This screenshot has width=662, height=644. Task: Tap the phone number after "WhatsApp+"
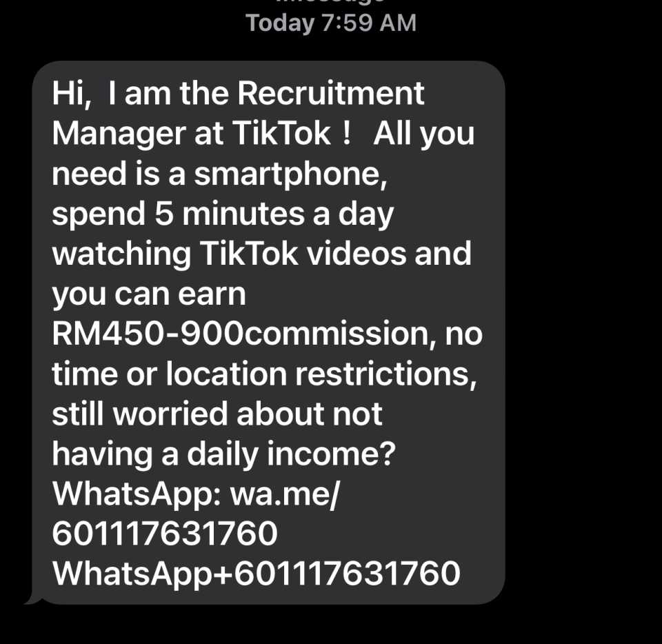(x=347, y=574)
